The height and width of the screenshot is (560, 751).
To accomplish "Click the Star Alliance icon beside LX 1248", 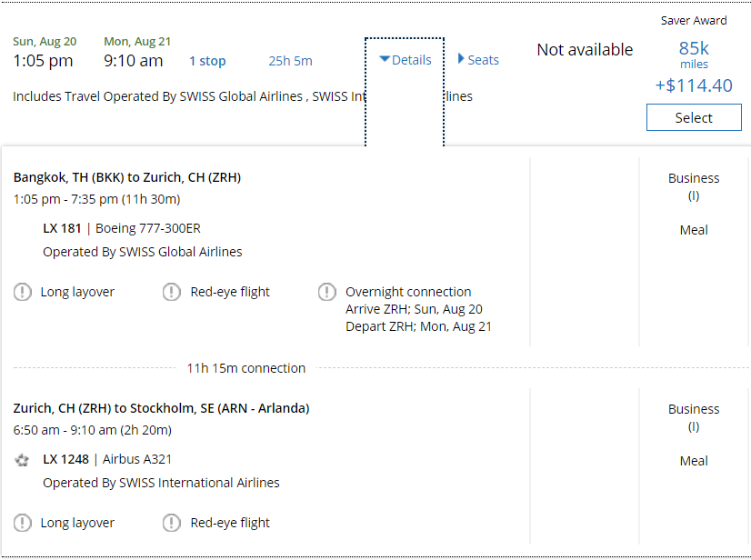I will 22,460.
